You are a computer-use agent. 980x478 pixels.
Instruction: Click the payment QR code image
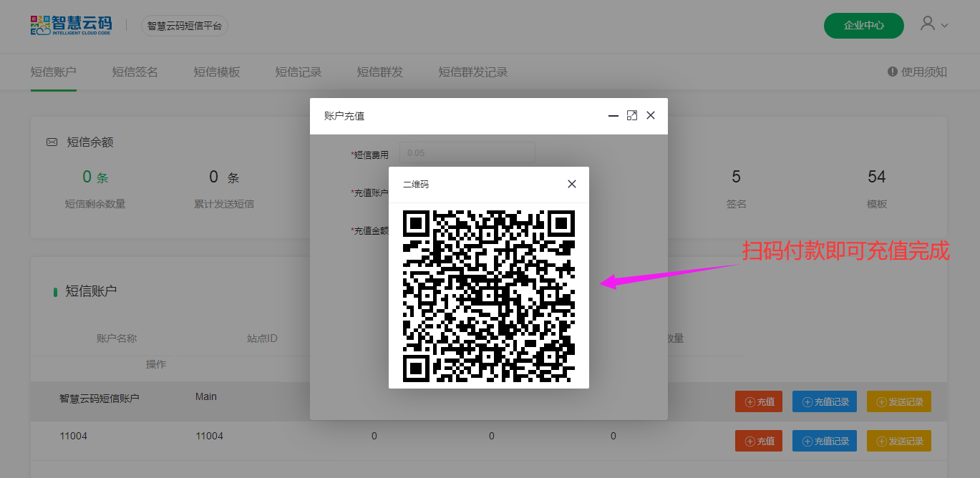(x=489, y=296)
